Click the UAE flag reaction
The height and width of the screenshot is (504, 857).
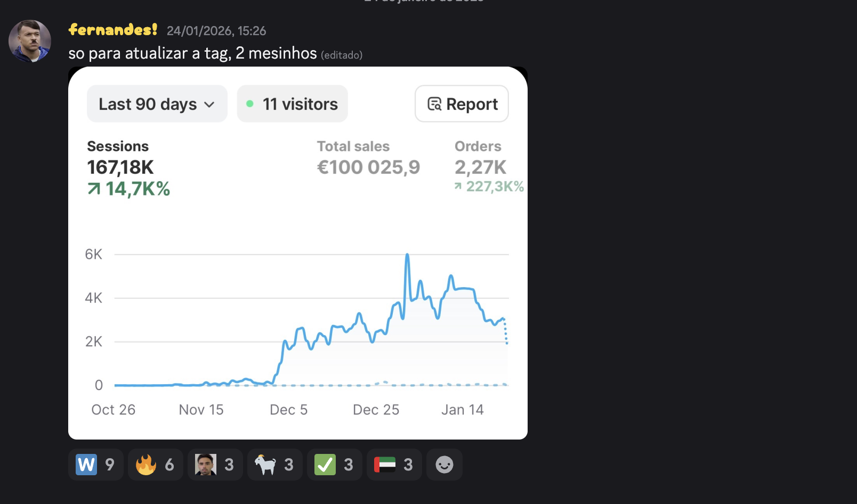tap(394, 465)
